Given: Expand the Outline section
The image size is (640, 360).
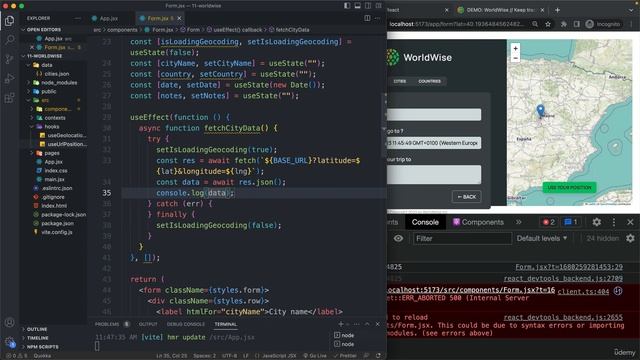Looking at the screenshot, I should click(x=37, y=329).
